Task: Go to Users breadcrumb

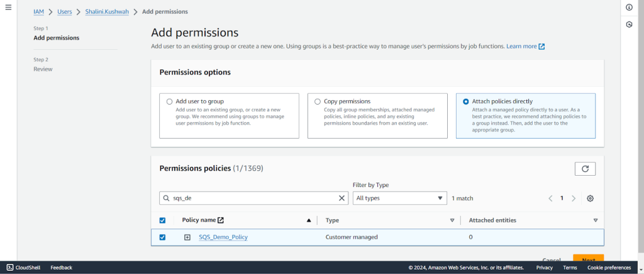Action: click(x=65, y=11)
